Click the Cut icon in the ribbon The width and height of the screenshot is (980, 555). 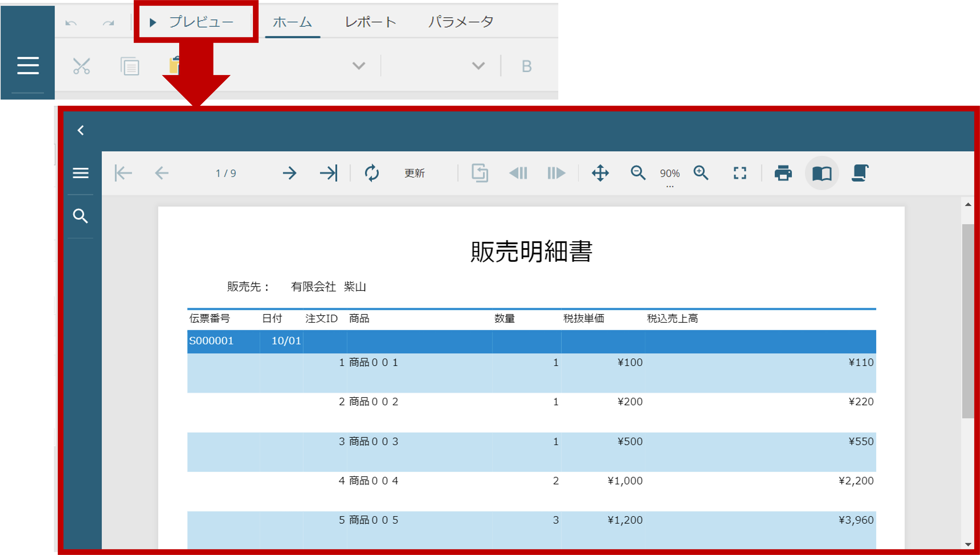coord(81,66)
